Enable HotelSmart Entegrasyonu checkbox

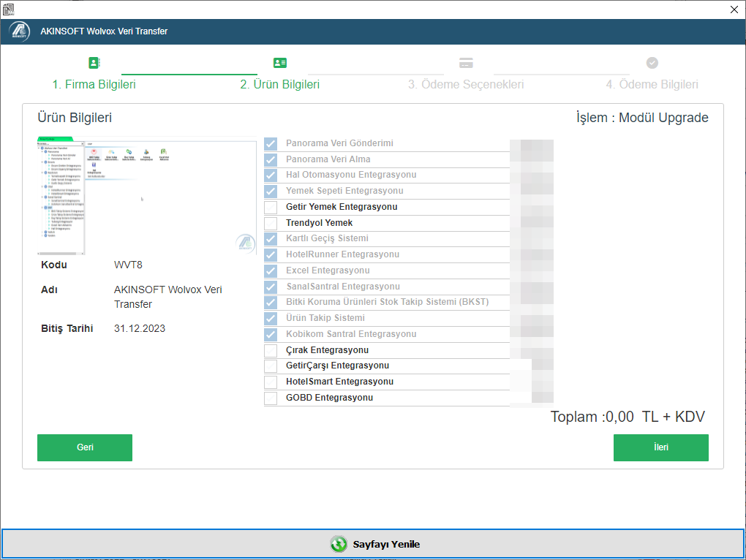click(x=271, y=382)
